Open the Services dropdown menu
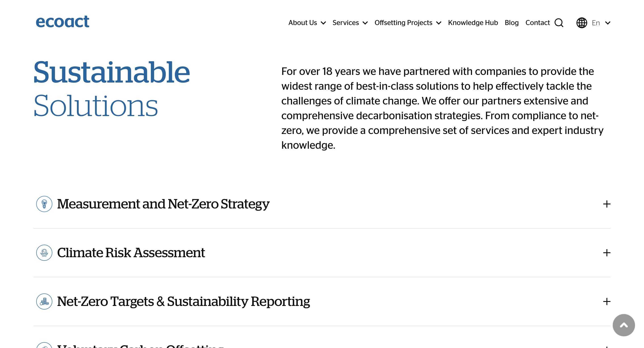Viewport: 644px width, 348px height. coord(350,23)
